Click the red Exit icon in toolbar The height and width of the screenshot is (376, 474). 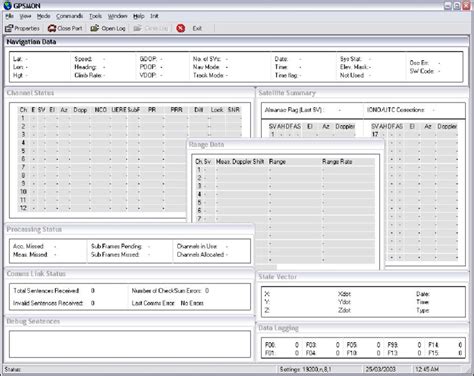181,28
